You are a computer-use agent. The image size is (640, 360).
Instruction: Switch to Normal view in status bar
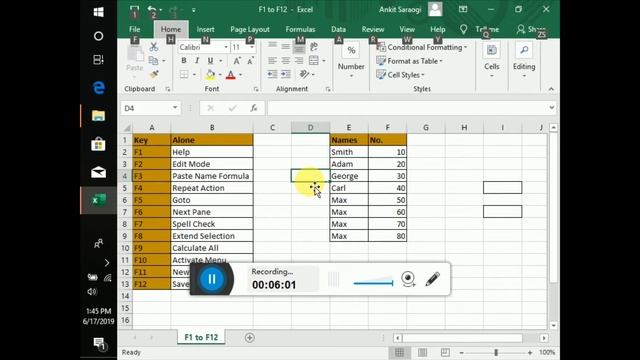pos(399,352)
